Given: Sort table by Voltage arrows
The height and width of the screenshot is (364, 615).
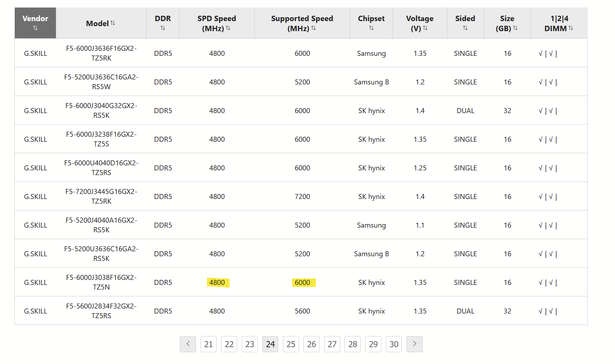Looking at the screenshot, I should 425,28.
